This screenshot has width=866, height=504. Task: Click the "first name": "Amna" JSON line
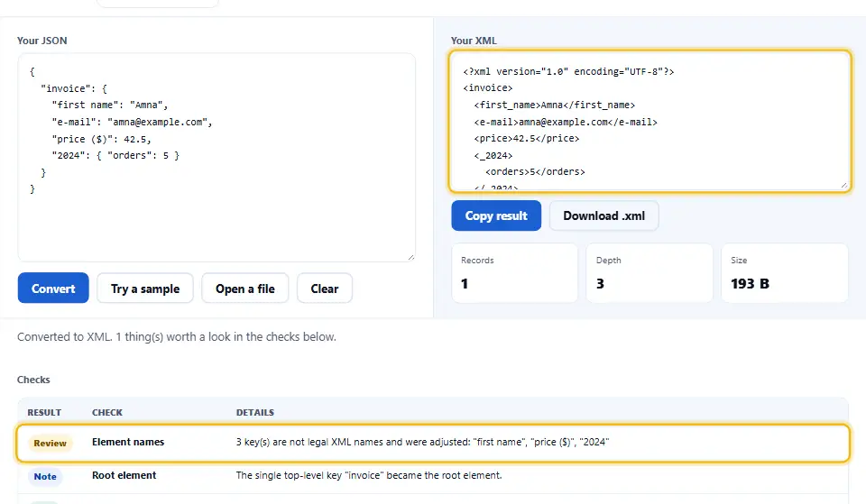109,105
